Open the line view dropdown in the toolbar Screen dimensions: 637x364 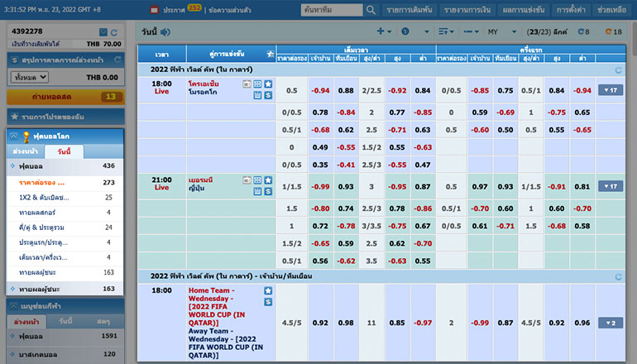[x=472, y=31]
